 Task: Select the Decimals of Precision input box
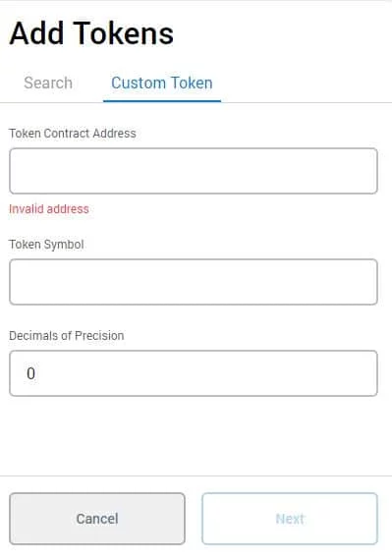click(194, 373)
